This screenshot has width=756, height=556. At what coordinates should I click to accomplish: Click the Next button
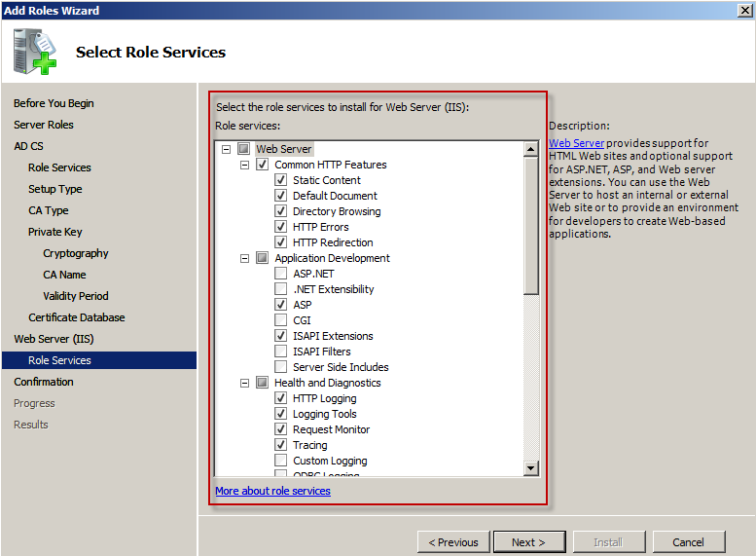pyautogui.click(x=528, y=542)
